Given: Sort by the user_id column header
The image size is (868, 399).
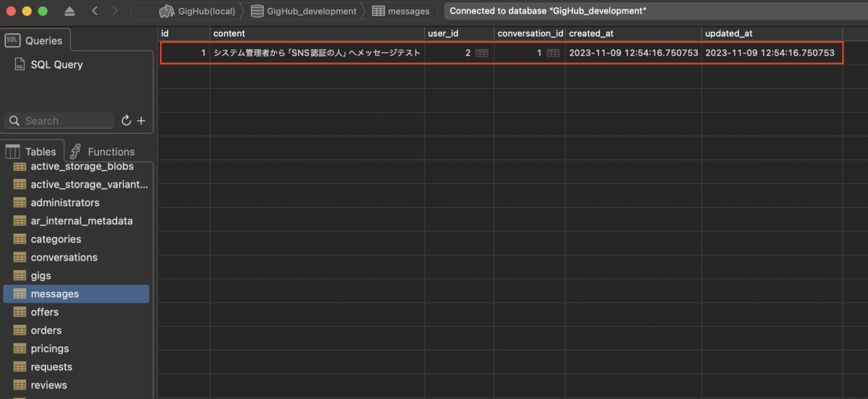Looking at the screenshot, I should 460,33.
